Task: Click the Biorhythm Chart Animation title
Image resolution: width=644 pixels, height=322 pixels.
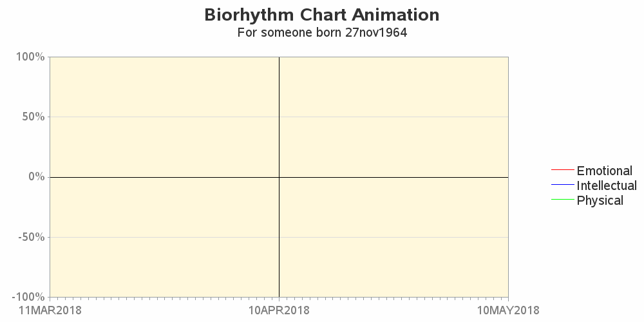Action: pyautogui.click(x=321, y=15)
